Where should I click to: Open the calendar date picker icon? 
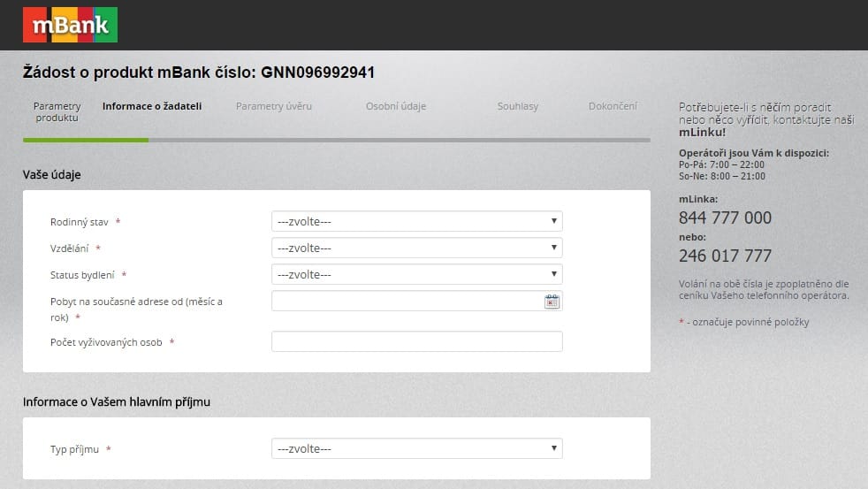coord(552,302)
